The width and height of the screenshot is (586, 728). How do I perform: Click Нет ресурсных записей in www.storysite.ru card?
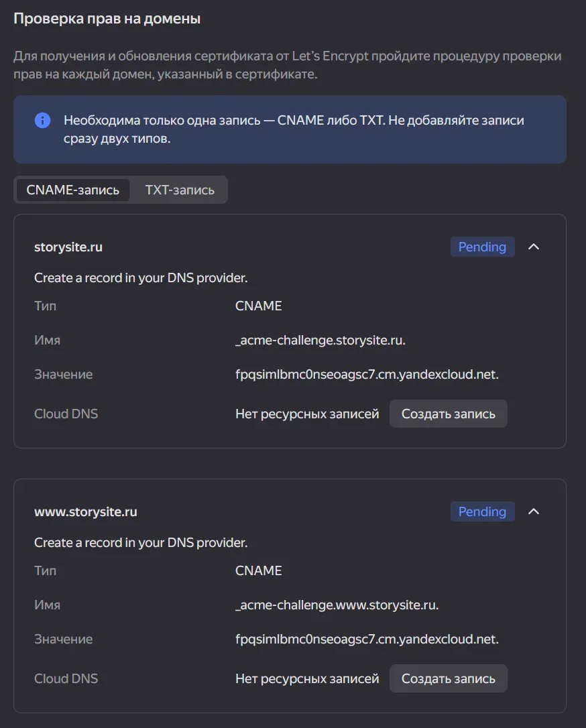coord(307,678)
